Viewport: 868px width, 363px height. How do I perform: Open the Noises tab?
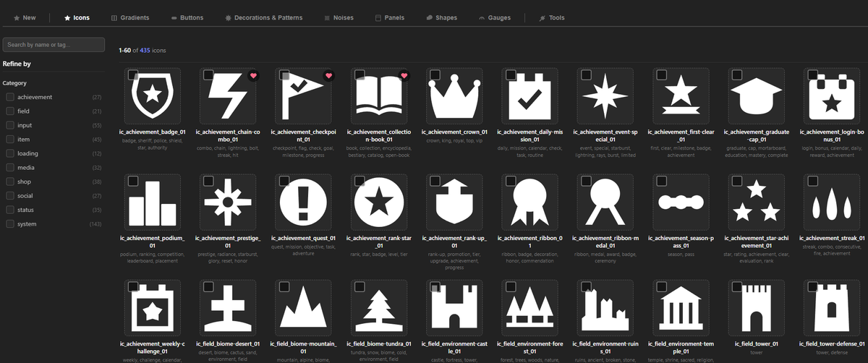339,17
